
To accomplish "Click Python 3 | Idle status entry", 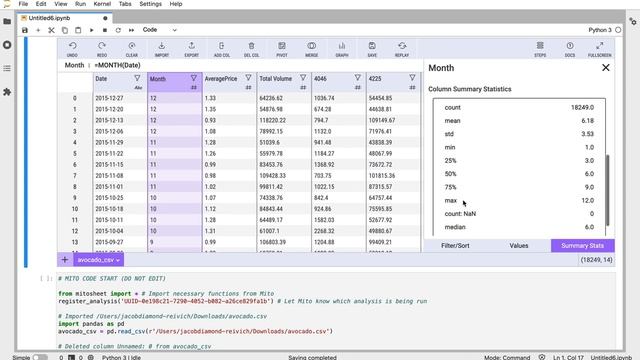I will [121, 357].
